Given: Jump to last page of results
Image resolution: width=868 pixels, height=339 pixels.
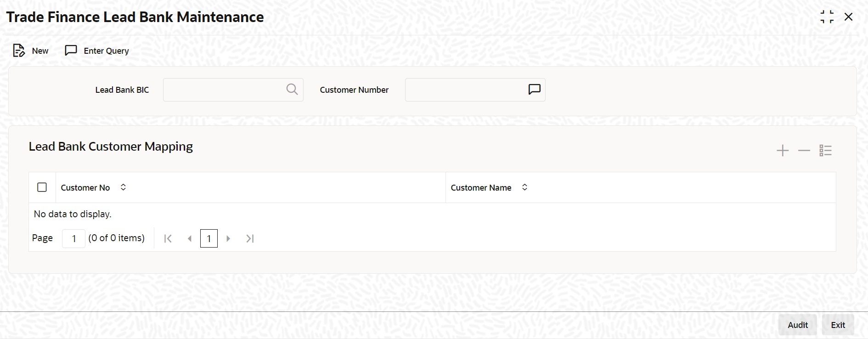Looking at the screenshot, I should click(x=250, y=238).
